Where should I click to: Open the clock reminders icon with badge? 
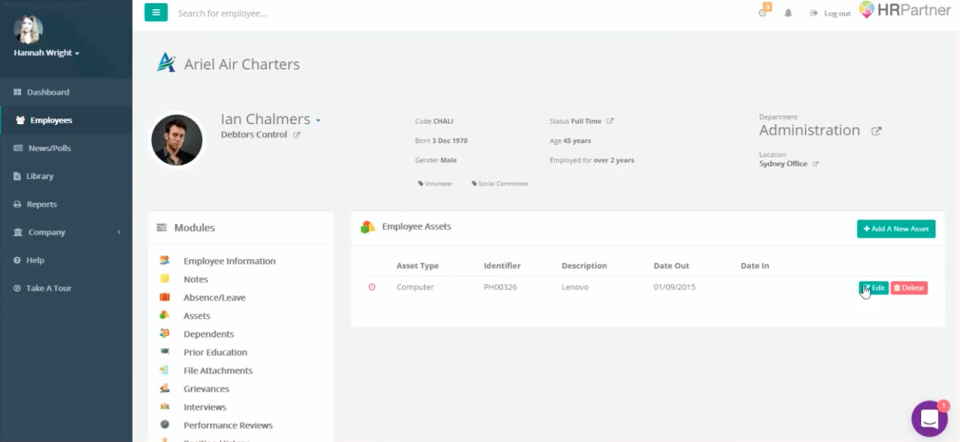coord(764,13)
